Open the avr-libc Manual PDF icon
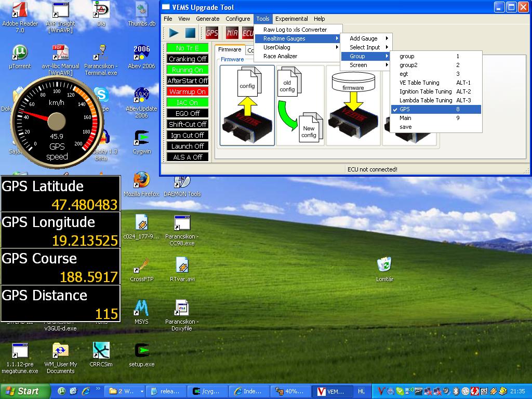532x399 pixels. (x=60, y=60)
